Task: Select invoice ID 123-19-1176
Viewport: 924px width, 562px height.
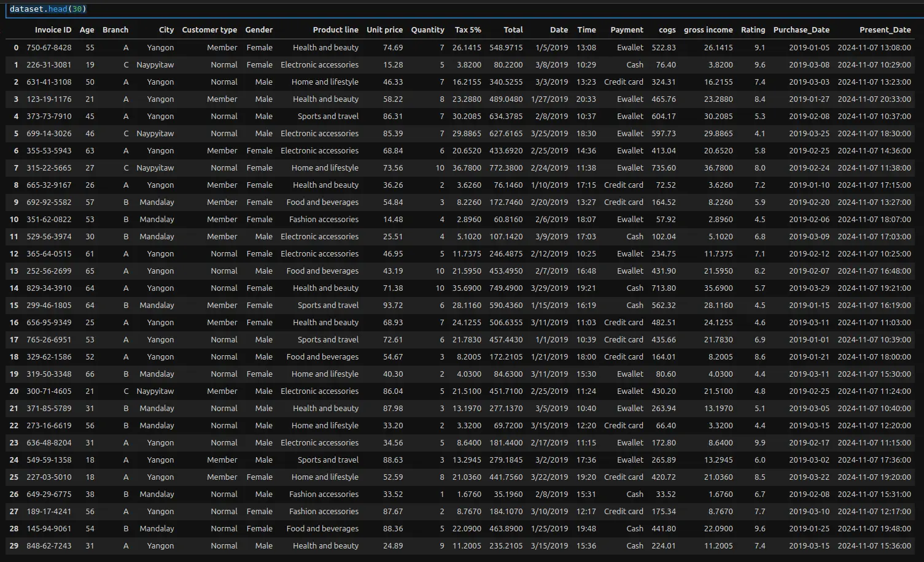Action: [x=49, y=99]
